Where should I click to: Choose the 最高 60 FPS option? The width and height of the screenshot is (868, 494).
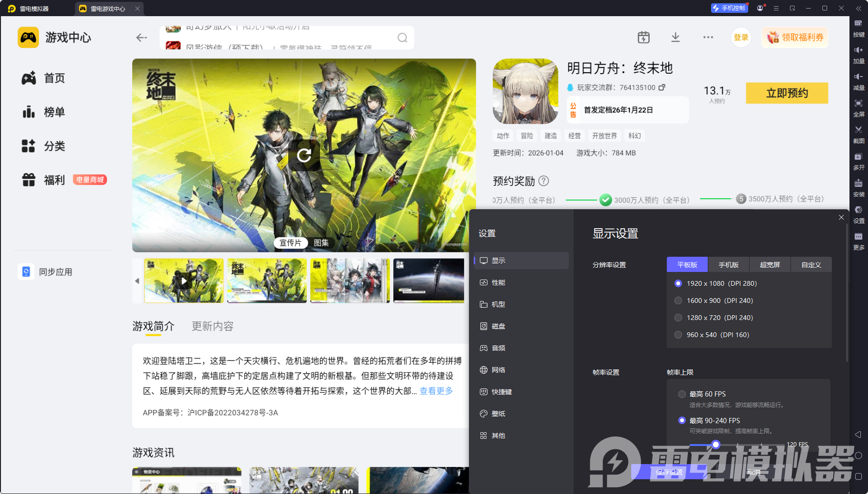682,394
